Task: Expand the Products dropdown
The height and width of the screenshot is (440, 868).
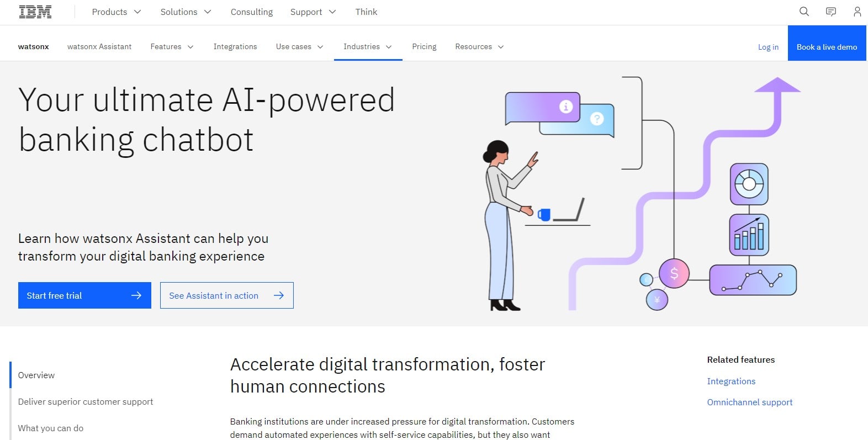Action: click(117, 12)
